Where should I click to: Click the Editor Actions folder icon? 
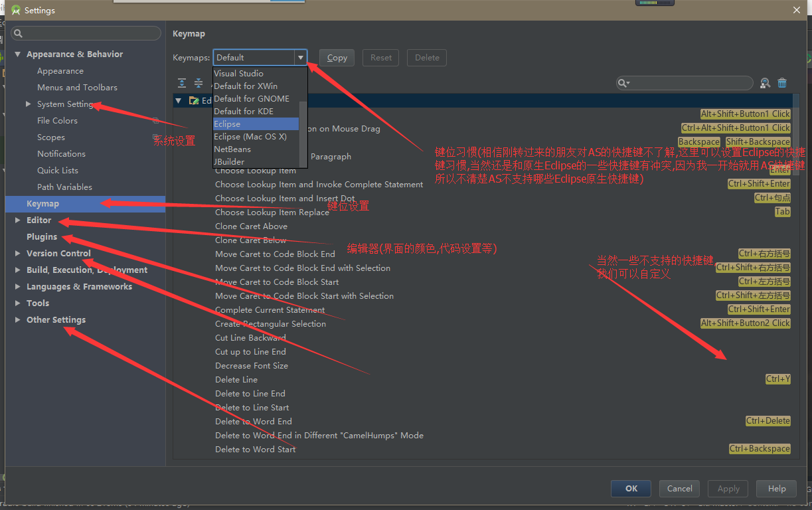point(194,100)
